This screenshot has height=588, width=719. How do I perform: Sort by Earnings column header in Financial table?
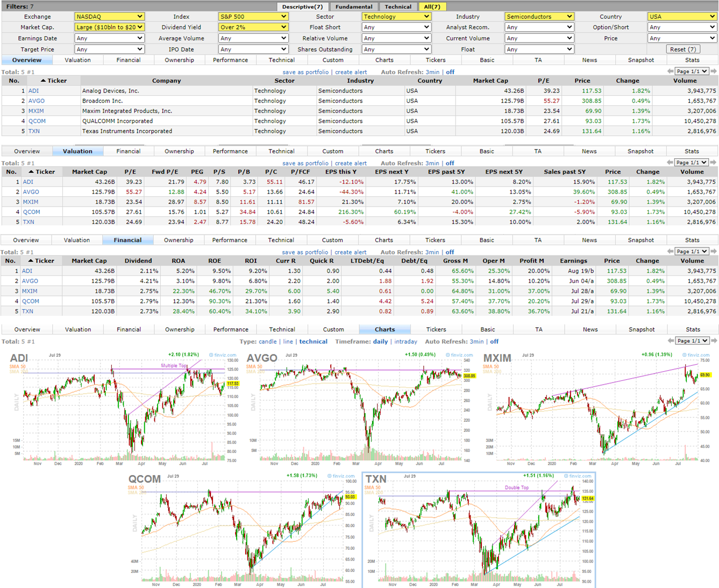coord(573,261)
